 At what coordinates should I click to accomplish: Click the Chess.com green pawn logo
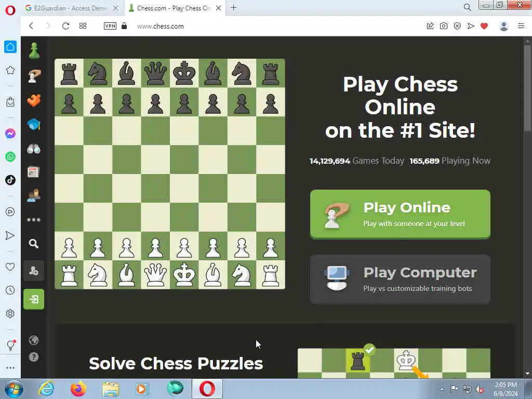click(x=34, y=51)
